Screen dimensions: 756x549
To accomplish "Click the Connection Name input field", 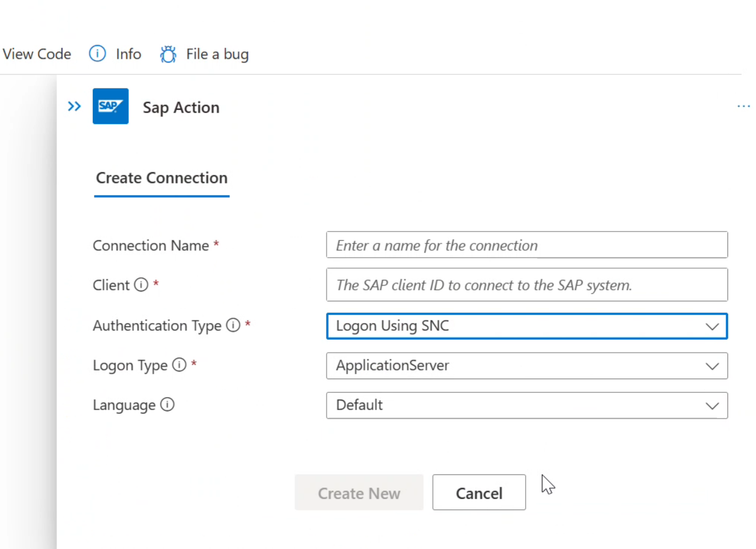I will pyautogui.click(x=527, y=245).
